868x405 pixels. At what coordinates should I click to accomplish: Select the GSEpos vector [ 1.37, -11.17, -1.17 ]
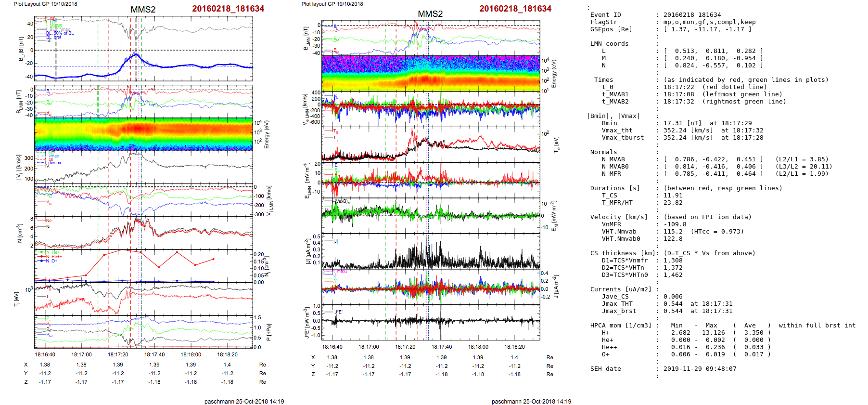(708, 29)
